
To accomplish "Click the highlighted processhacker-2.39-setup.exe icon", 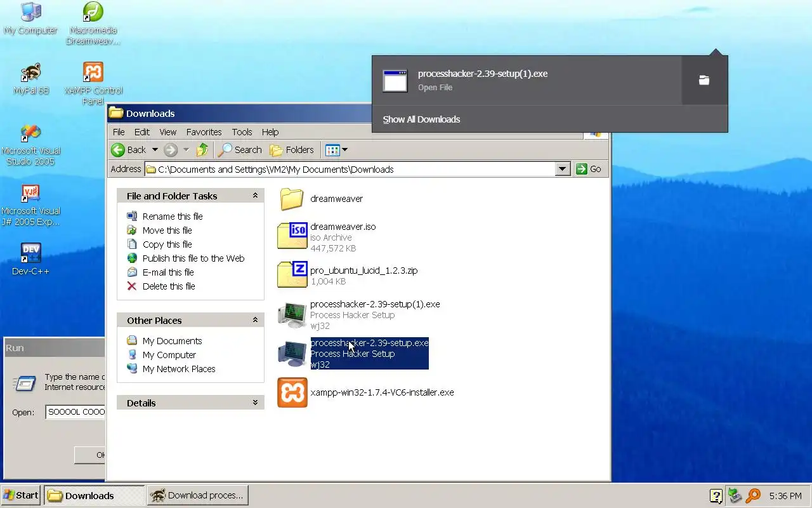I will point(292,353).
